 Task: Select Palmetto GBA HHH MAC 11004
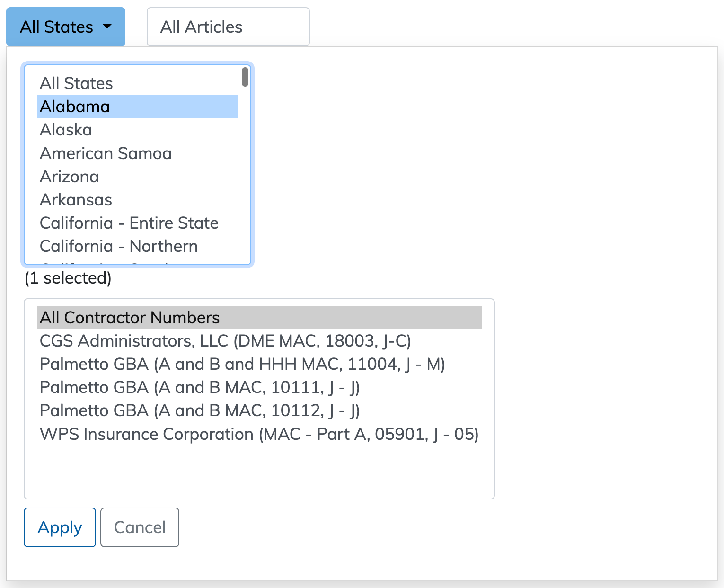pyautogui.click(x=242, y=364)
